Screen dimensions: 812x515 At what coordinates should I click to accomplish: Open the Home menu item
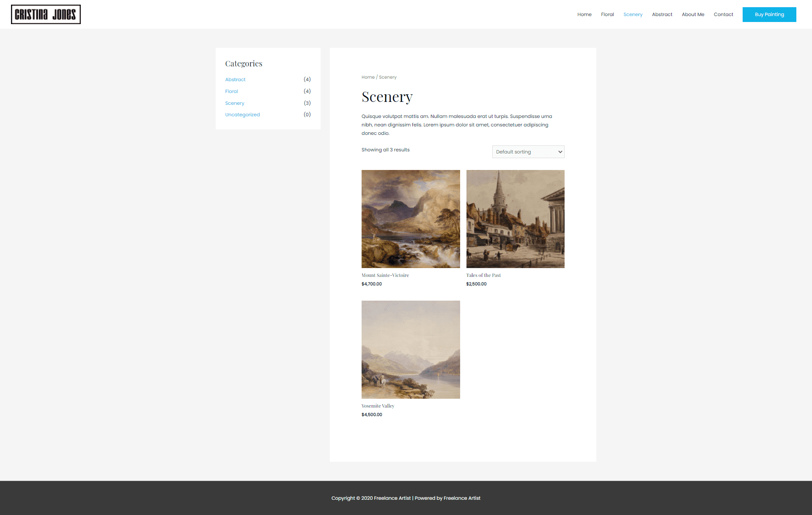click(x=584, y=14)
